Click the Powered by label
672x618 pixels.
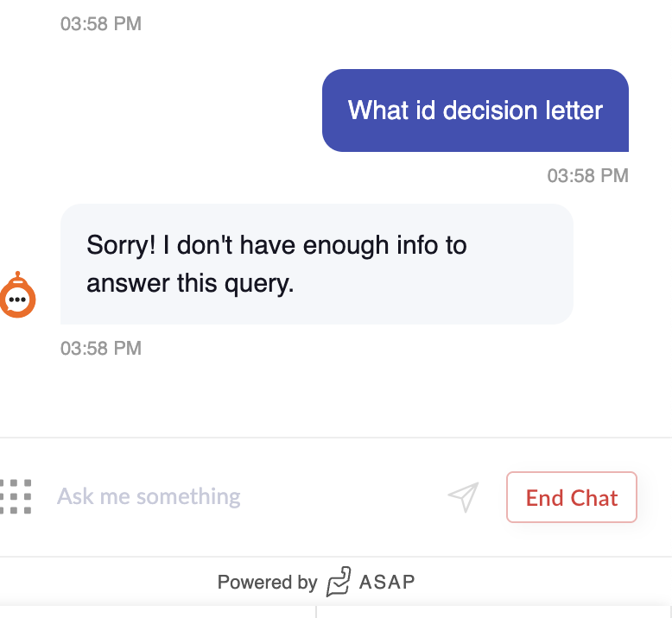267,582
